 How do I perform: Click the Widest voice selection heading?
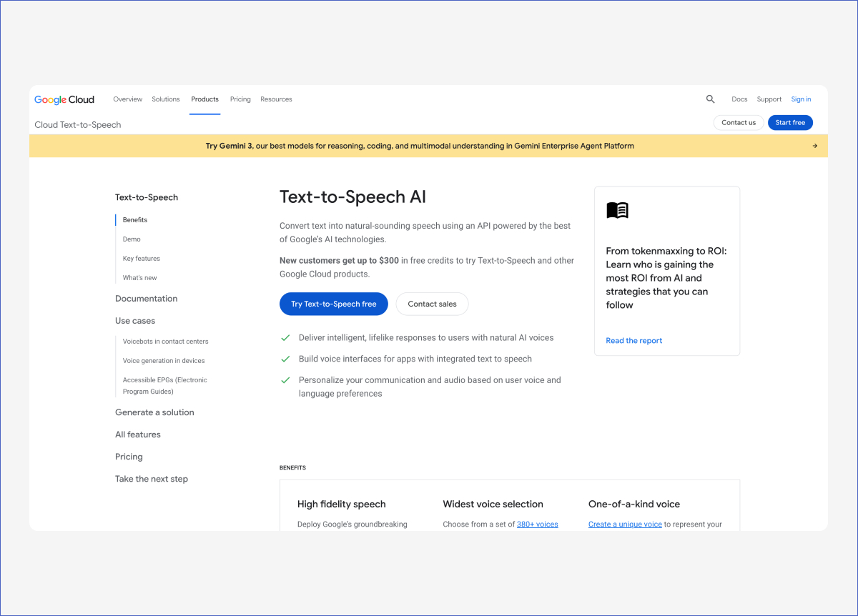[493, 504]
